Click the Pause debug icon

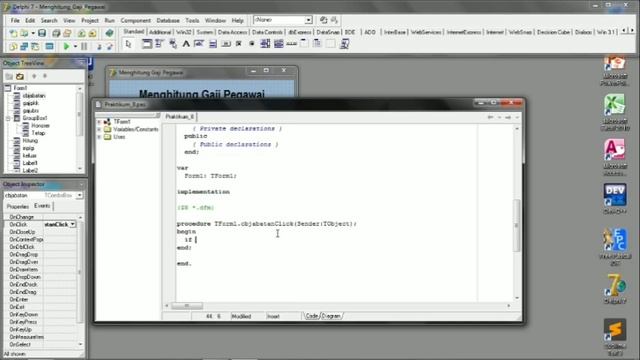click(84, 46)
